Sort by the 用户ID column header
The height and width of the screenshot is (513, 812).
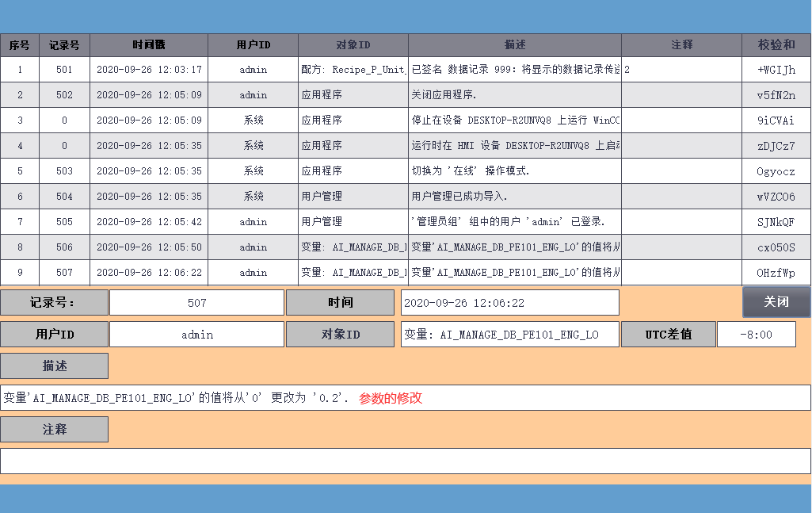pyautogui.click(x=254, y=45)
